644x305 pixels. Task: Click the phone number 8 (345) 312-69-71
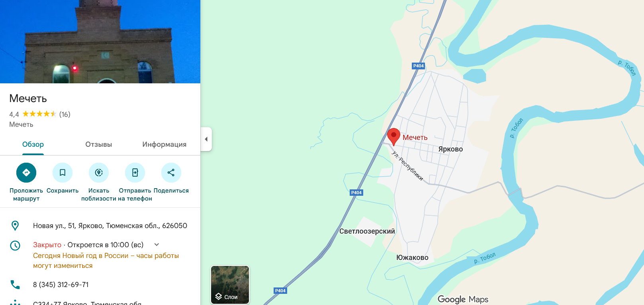point(61,285)
